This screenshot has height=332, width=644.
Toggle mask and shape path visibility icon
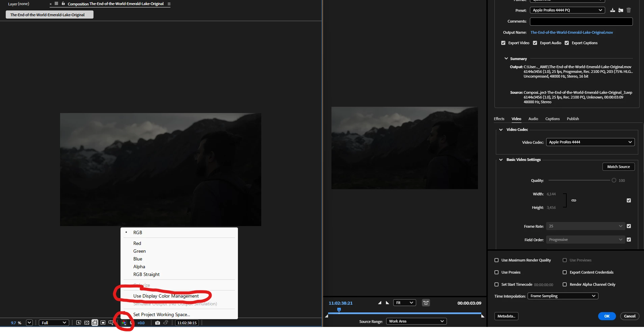pyautogui.click(x=95, y=323)
